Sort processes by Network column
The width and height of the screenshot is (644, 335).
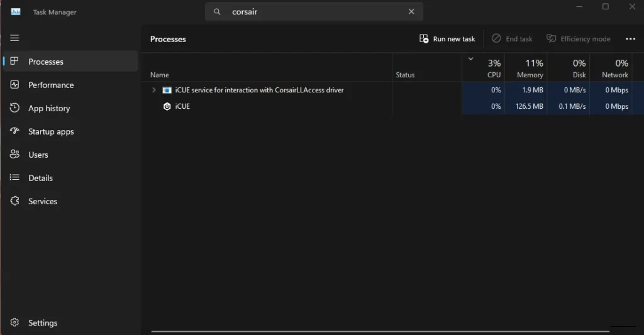pos(611,68)
